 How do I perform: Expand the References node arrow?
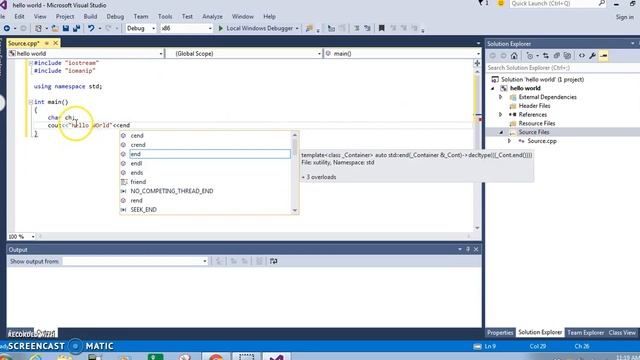(x=500, y=115)
